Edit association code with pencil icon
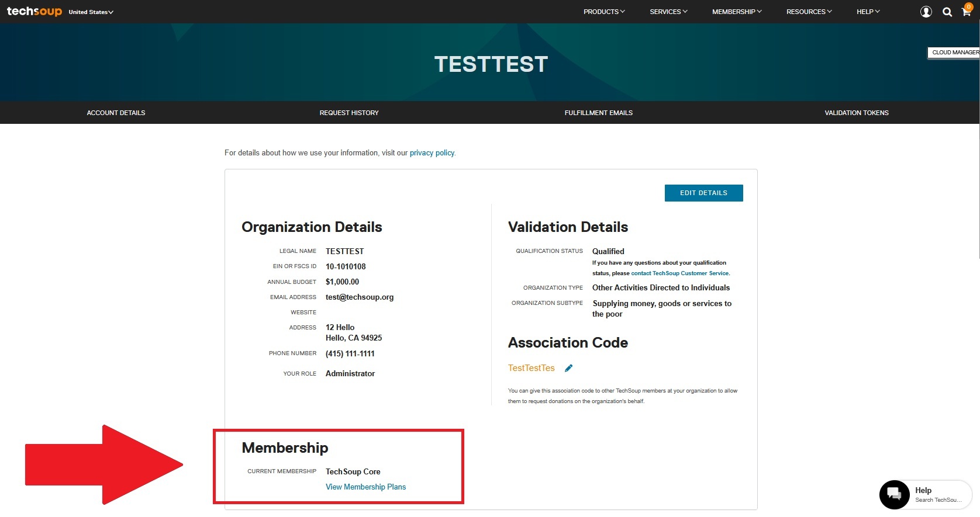980x517 pixels. tap(568, 368)
